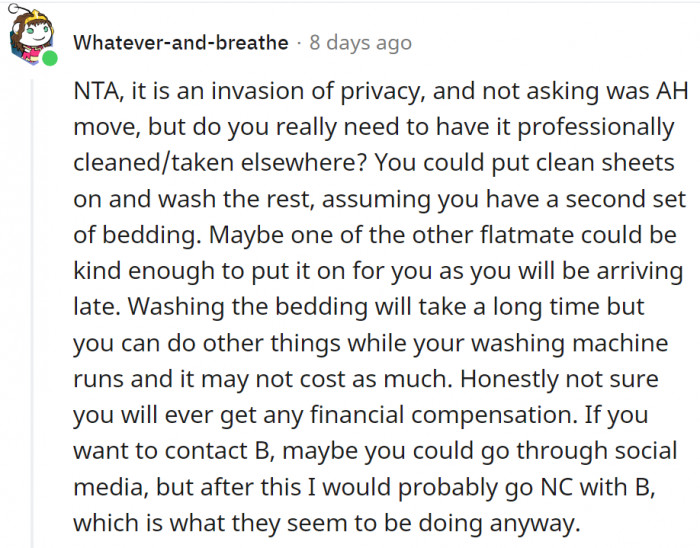Click the green online status dot
Screen dimensions: 700x548
coord(49,59)
